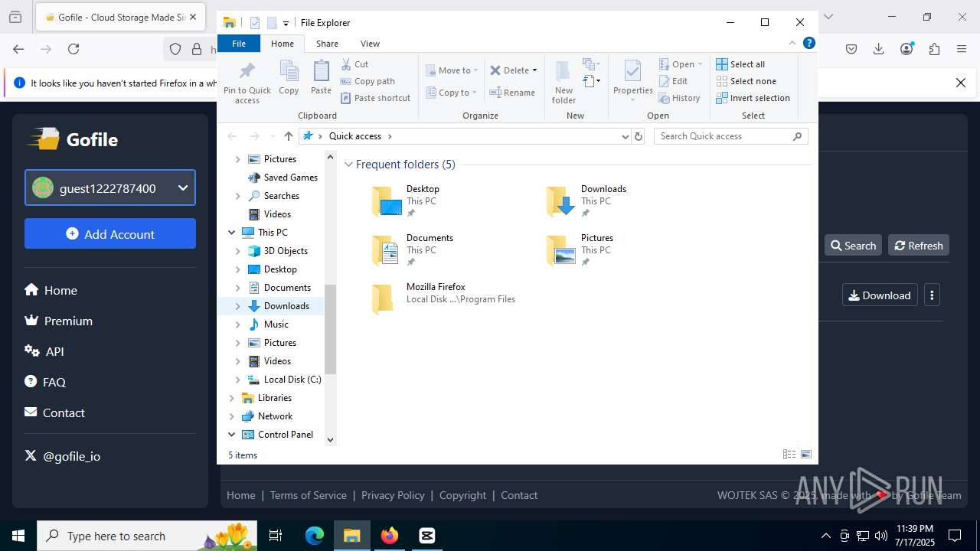980x551 pixels.
Task: Open the guest1222787400 account dropdown in Gofile
Action: point(110,187)
